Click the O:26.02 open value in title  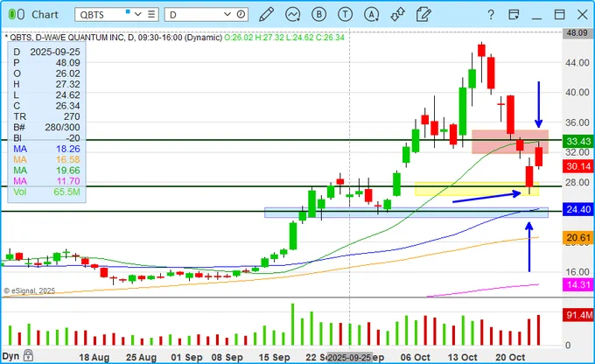coord(238,38)
